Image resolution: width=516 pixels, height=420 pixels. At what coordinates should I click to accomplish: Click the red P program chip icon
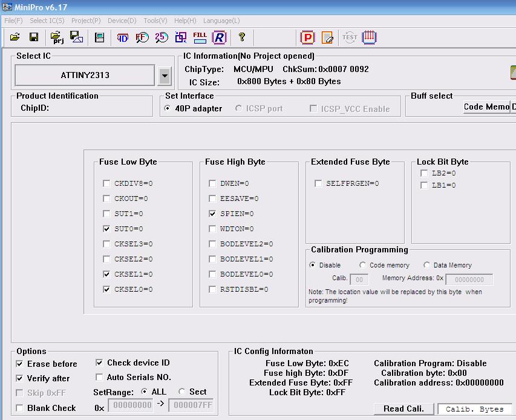coord(308,37)
